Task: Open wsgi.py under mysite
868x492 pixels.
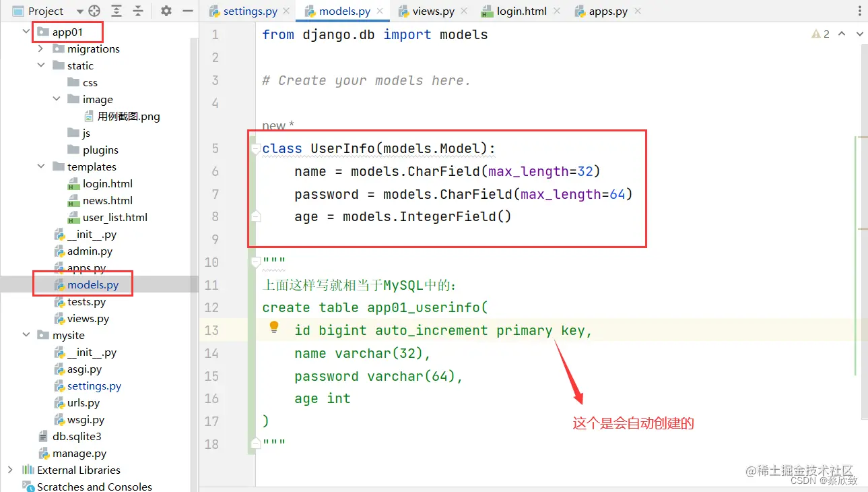Action: tap(79, 419)
